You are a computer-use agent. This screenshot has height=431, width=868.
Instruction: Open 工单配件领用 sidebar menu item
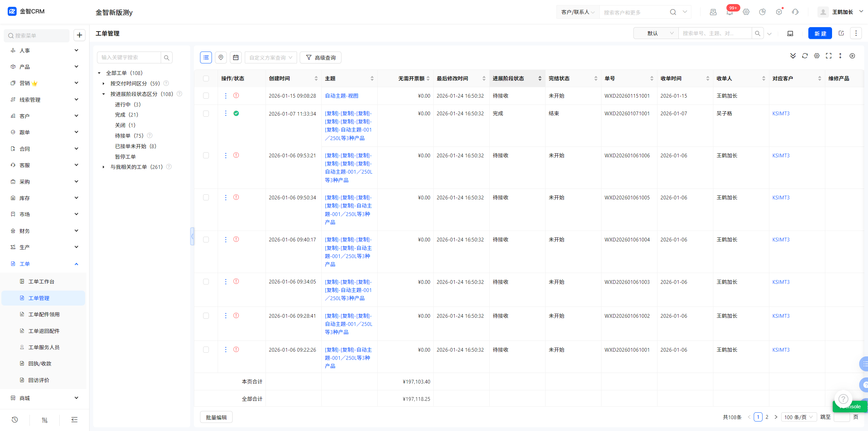tap(44, 314)
